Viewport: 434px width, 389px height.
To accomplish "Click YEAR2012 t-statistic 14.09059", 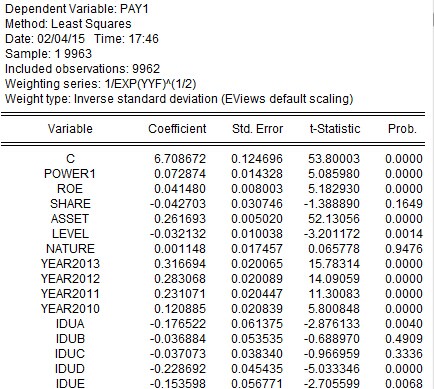I will point(334,279).
